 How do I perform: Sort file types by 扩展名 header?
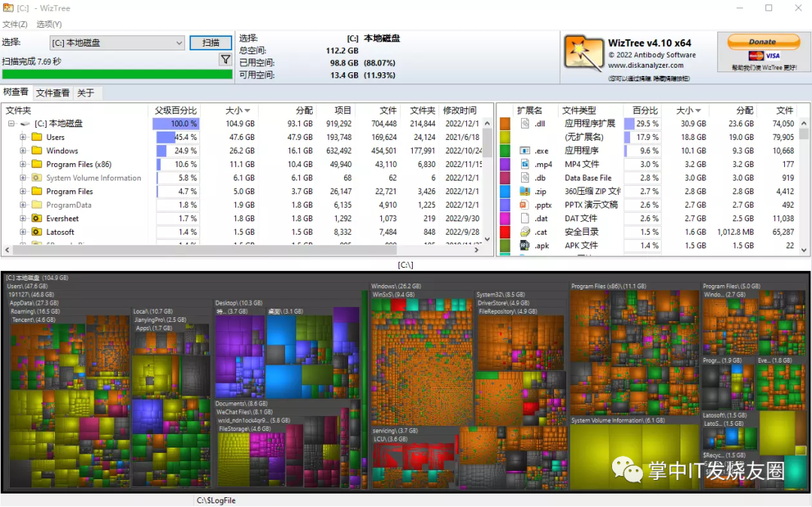529,111
